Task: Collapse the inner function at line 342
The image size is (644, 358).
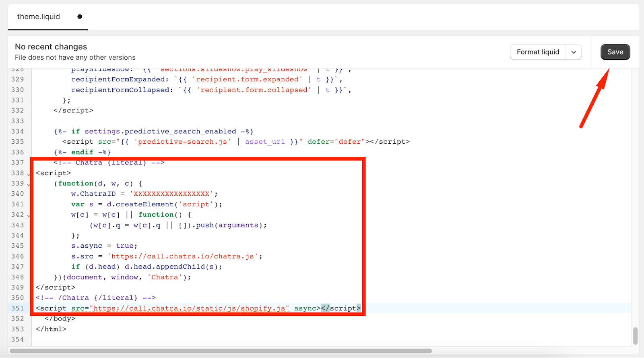Action: pyautogui.click(x=29, y=215)
